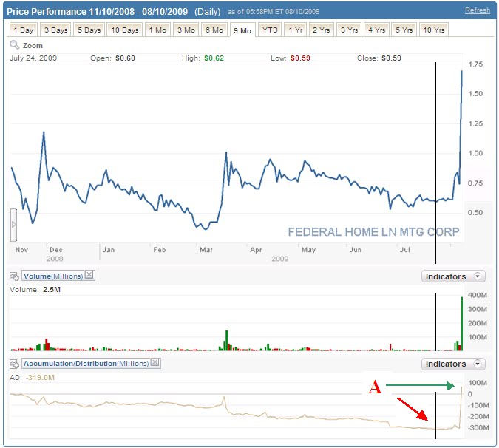The width and height of the screenshot is (499, 448).
Task: Select the 1 Day tab
Action: (24, 30)
